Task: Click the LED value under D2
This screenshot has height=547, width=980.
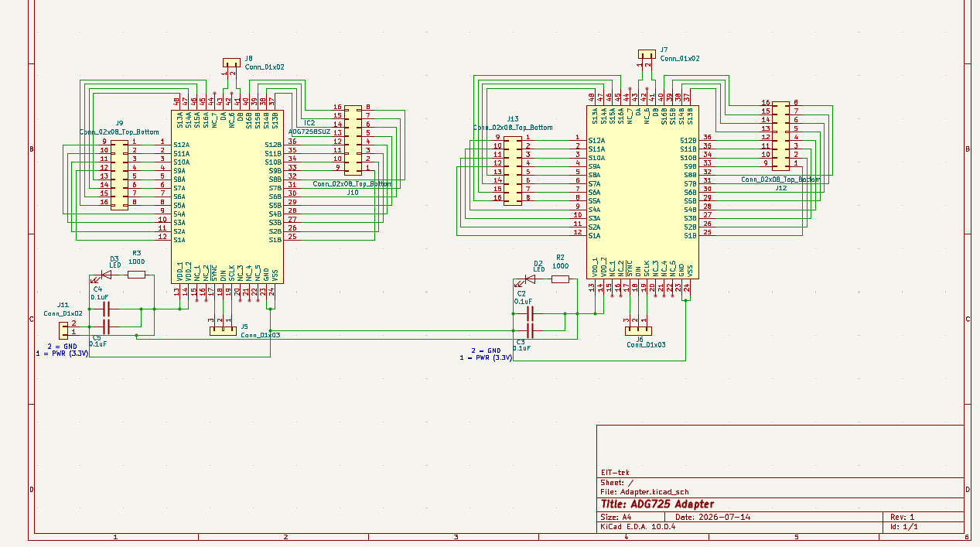Action: pos(538,270)
